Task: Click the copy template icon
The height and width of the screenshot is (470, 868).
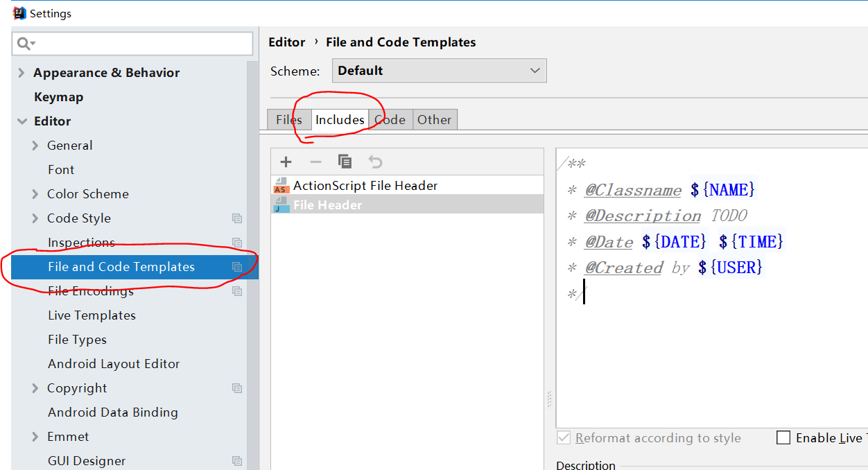Action: tap(345, 162)
